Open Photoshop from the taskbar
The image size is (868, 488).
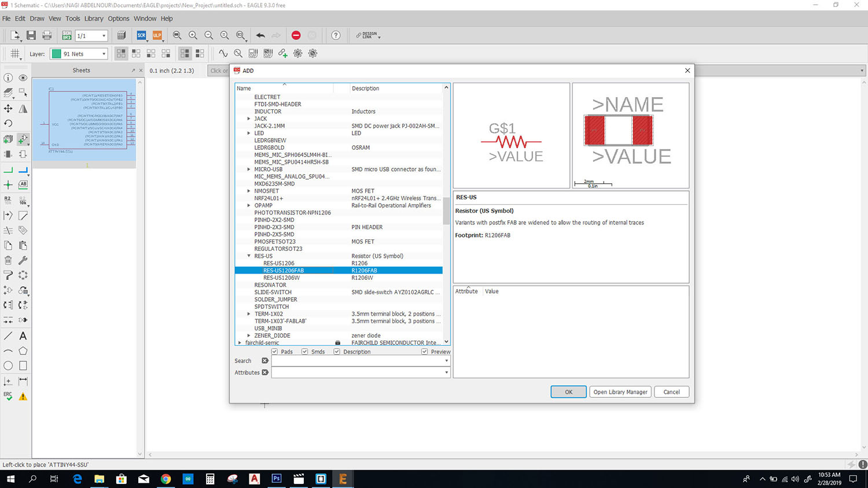click(276, 479)
